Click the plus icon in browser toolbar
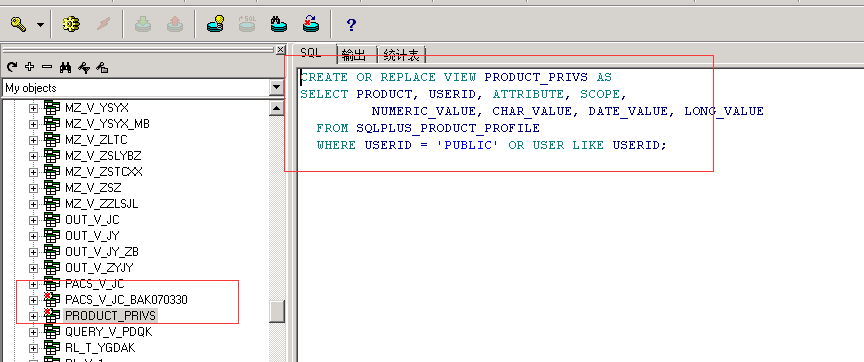Image resolution: width=864 pixels, height=362 pixels. tap(30, 67)
